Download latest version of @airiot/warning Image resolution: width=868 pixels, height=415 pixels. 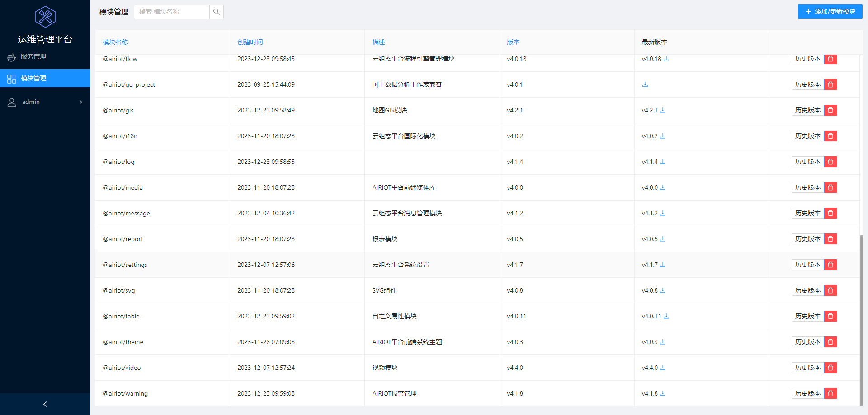click(x=663, y=393)
